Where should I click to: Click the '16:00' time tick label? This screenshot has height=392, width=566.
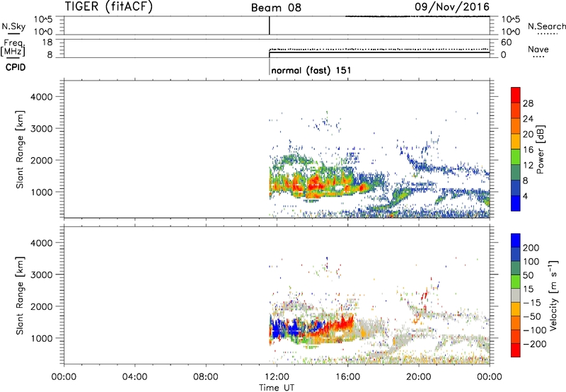[x=347, y=377]
